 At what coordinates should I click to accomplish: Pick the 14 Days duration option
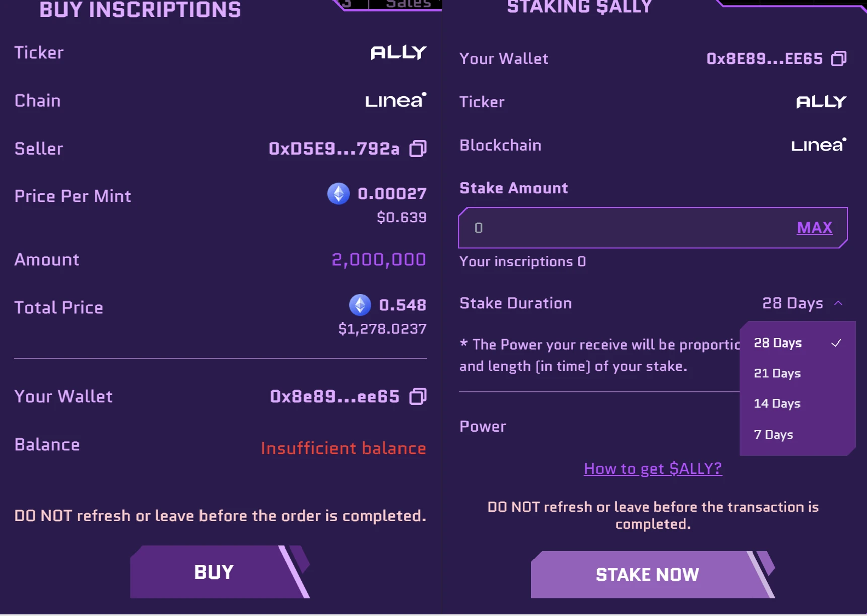tap(777, 403)
